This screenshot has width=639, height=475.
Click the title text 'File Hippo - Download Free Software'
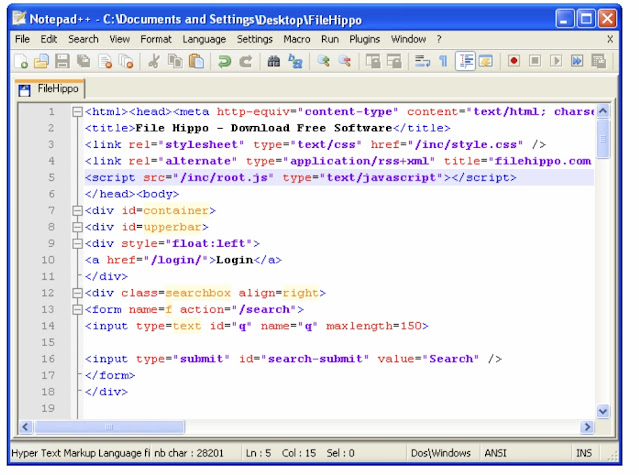[x=263, y=128]
